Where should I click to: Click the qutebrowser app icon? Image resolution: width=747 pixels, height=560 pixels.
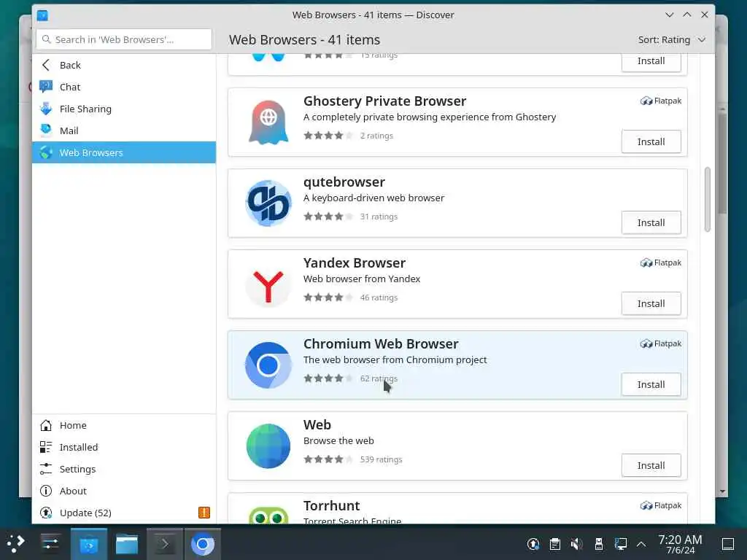268,203
